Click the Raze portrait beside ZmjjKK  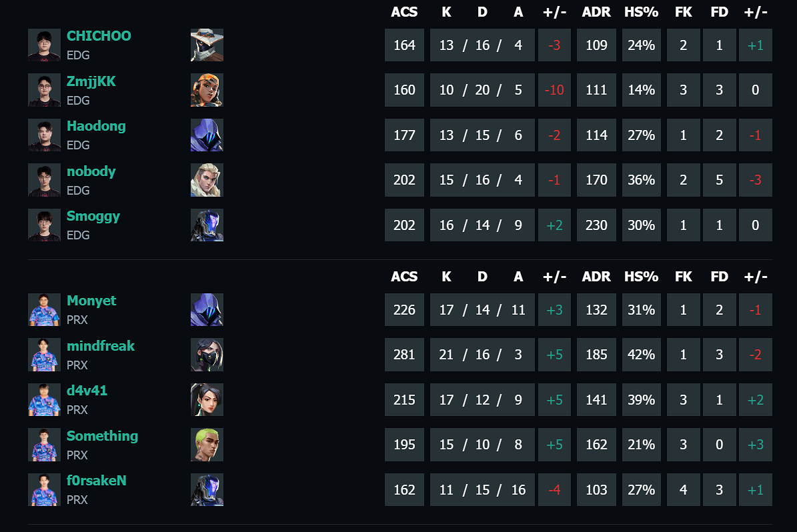tap(207, 90)
